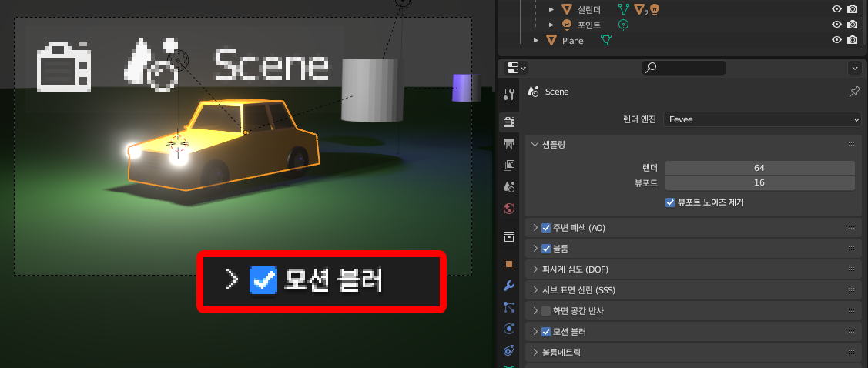The height and width of the screenshot is (368, 868).
Task: Select the Plane name in outliner
Action: pyautogui.click(x=572, y=40)
